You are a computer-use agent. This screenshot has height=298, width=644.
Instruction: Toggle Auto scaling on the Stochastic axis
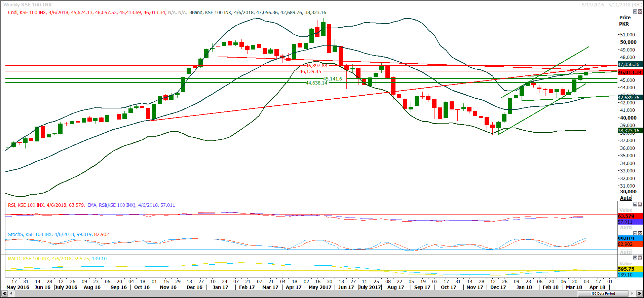[x=626, y=252]
